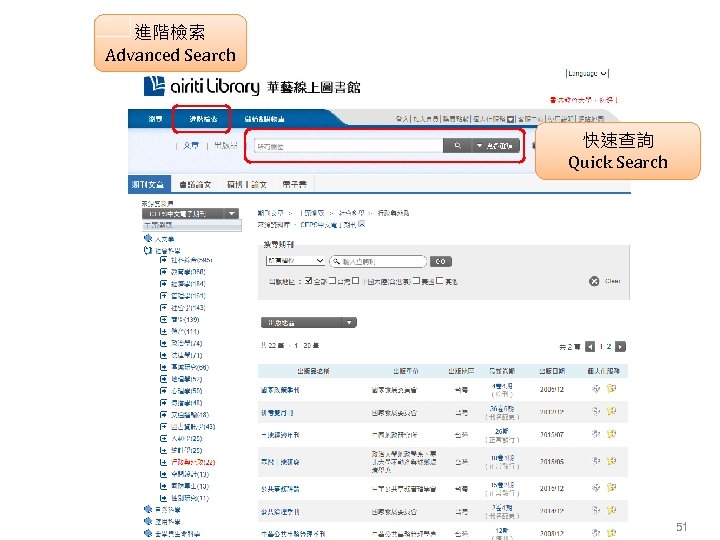Click arrow icon beside red (22) category
This screenshot has height=540, width=720.
163,462
